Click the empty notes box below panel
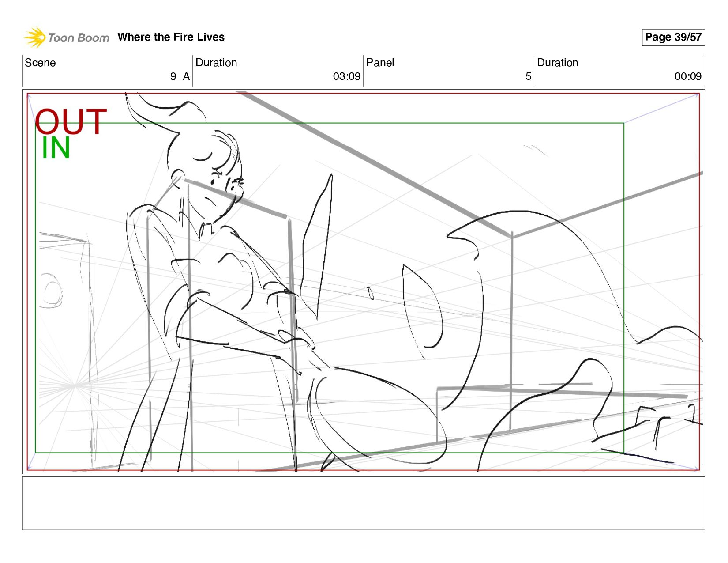The height and width of the screenshot is (563, 728). point(363,503)
